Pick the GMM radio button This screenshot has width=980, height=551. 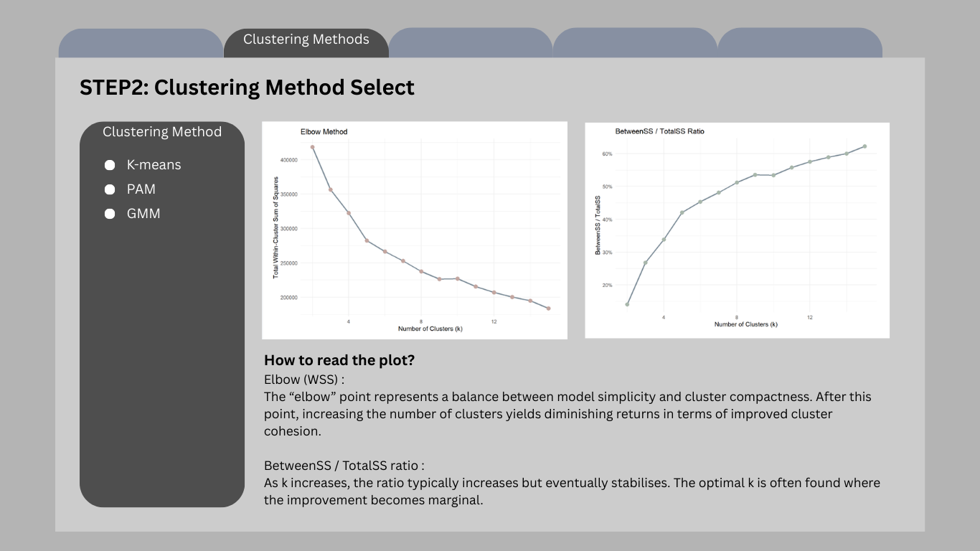pos(110,214)
